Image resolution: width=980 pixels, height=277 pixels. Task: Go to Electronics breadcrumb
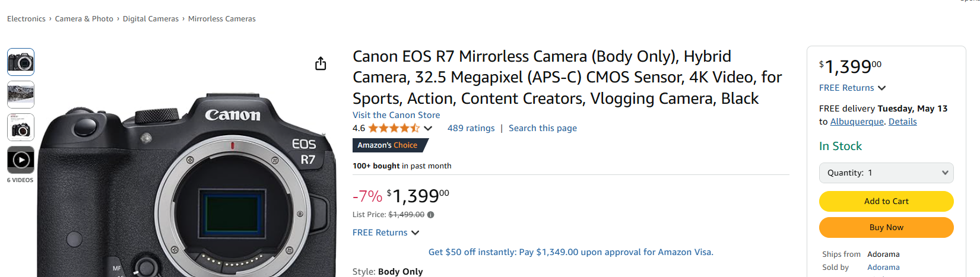pyautogui.click(x=26, y=19)
